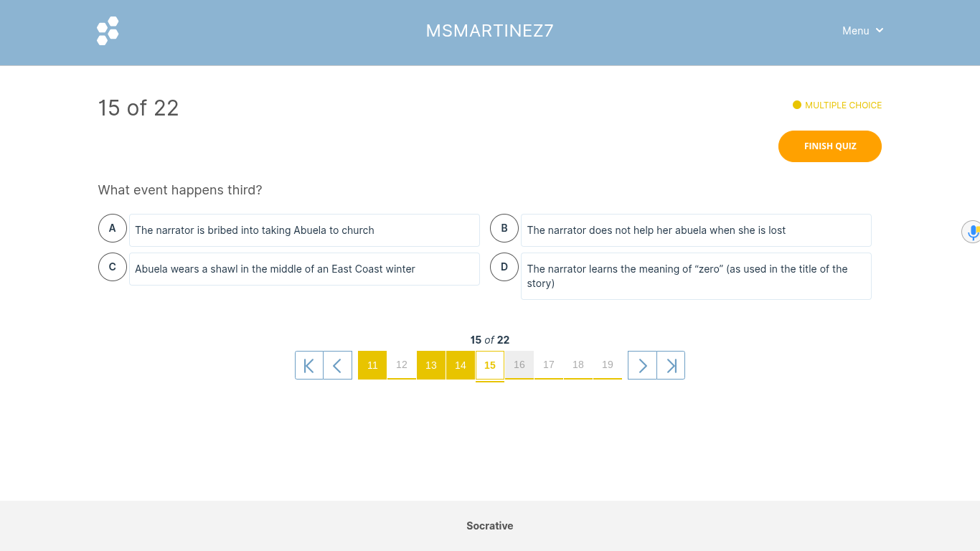
Task: Select answer text about bribed into church
Action: pos(255,230)
